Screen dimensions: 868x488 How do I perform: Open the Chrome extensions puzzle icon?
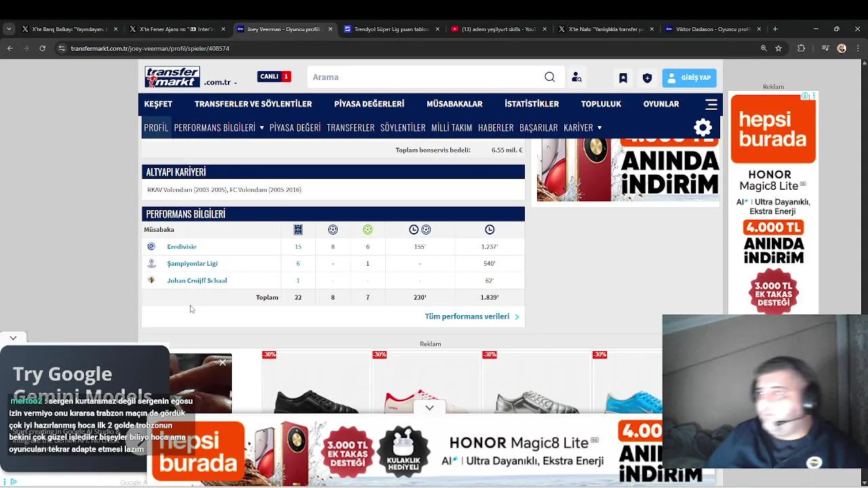coord(802,48)
